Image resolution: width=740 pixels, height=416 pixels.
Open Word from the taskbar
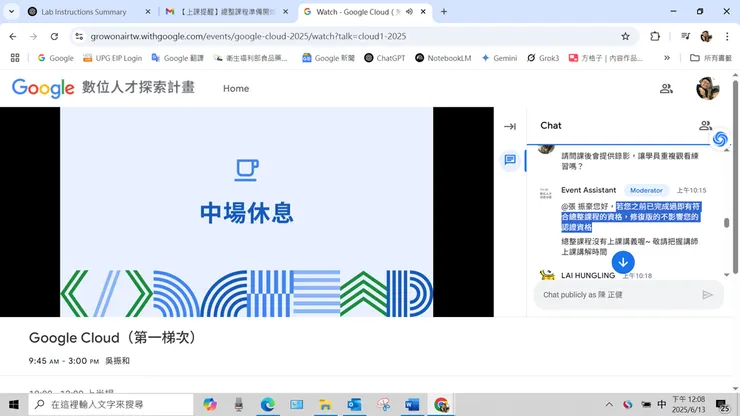coord(412,405)
